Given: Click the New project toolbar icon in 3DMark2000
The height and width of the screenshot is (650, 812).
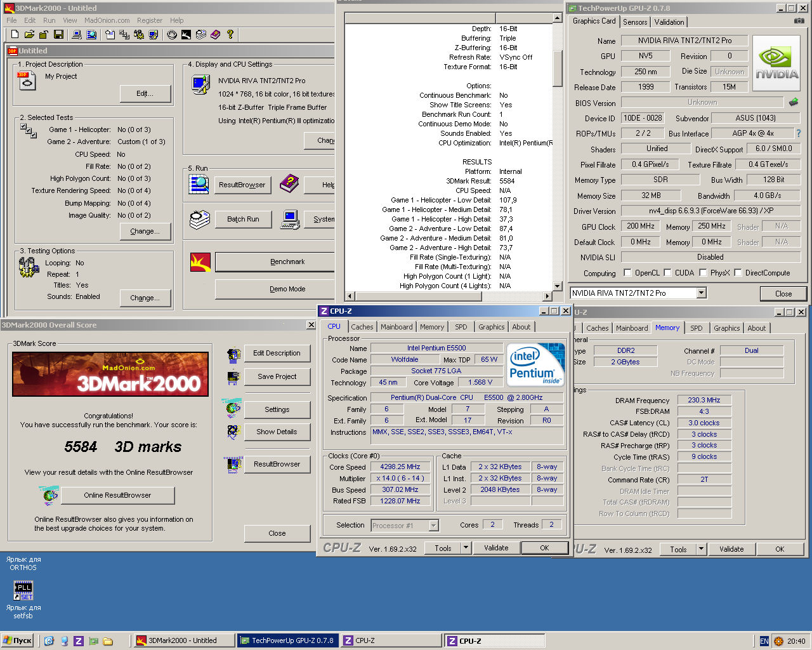Looking at the screenshot, I should point(14,34).
